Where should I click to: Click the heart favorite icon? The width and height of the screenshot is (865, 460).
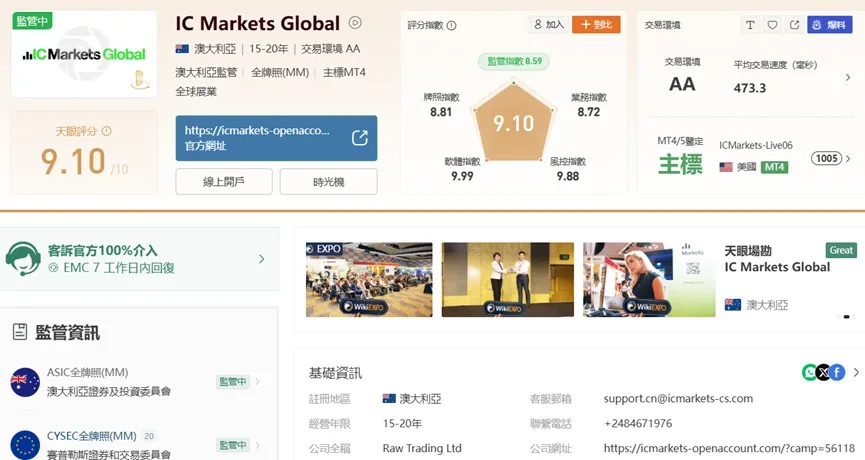point(772,25)
